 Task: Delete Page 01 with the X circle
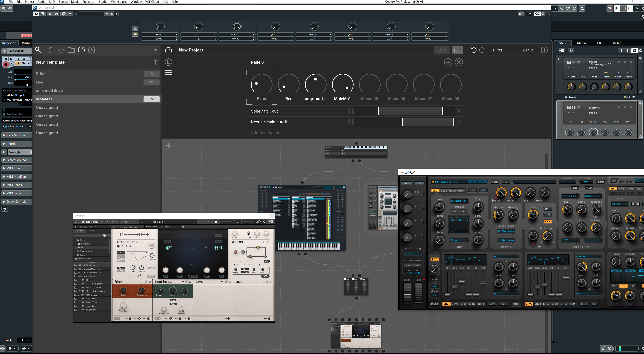click(x=459, y=62)
